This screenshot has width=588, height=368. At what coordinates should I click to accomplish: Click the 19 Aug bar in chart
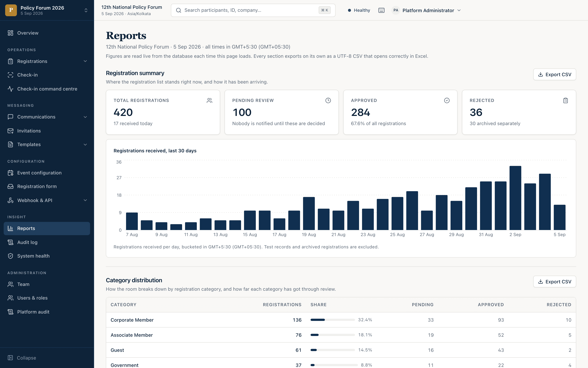pos(309,213)
